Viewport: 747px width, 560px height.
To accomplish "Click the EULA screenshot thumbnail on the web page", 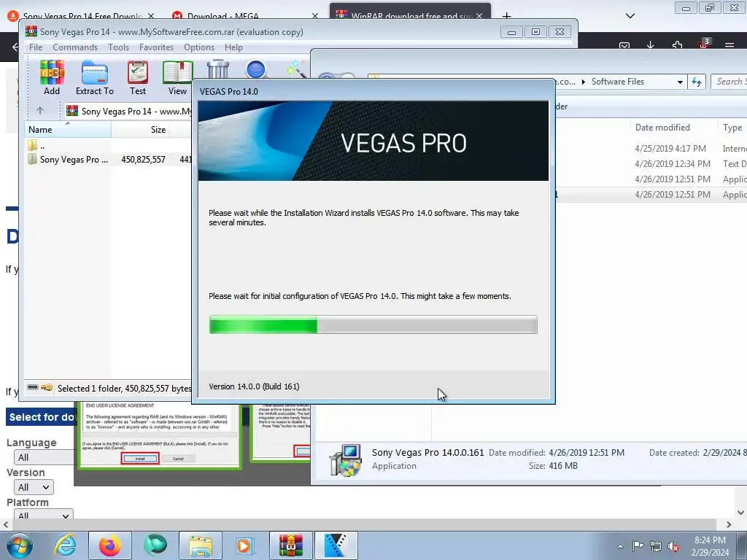I will coord(160,435).
